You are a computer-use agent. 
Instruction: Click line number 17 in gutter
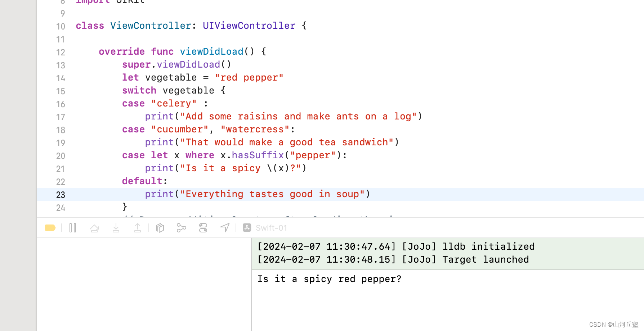click(61, 117)
